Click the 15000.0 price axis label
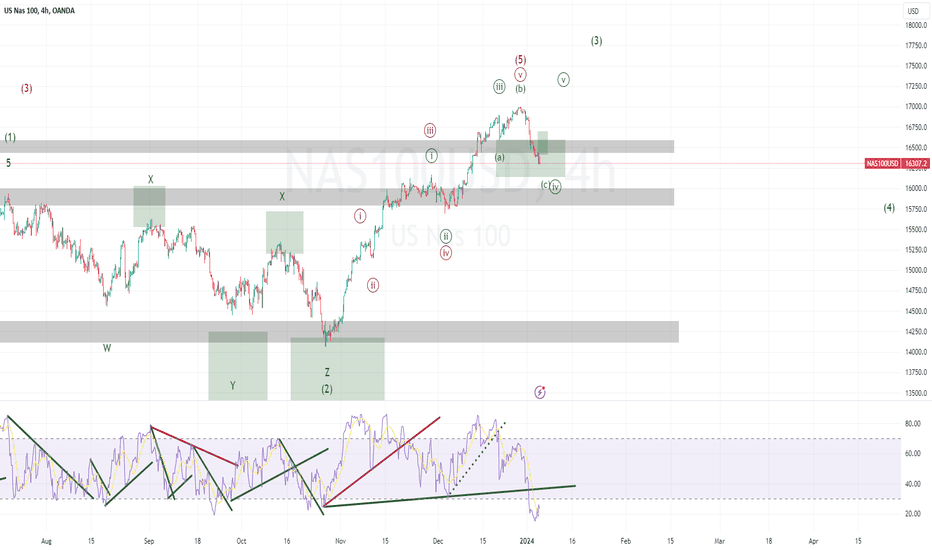 (x=916, y=270)
